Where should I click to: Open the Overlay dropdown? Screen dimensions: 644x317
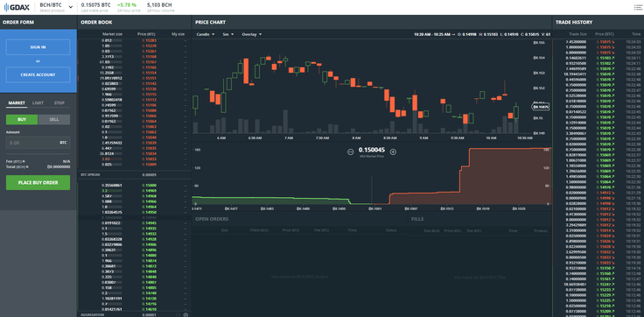(251, 34)
